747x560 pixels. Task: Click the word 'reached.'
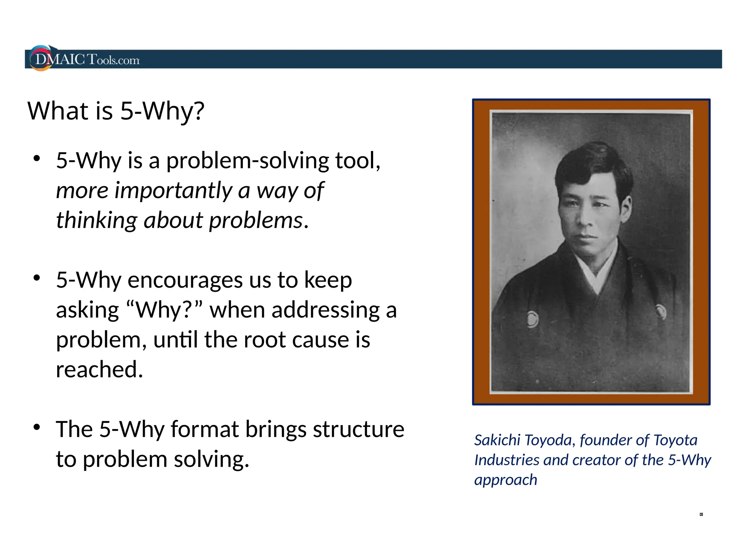[x=99, y=369]
